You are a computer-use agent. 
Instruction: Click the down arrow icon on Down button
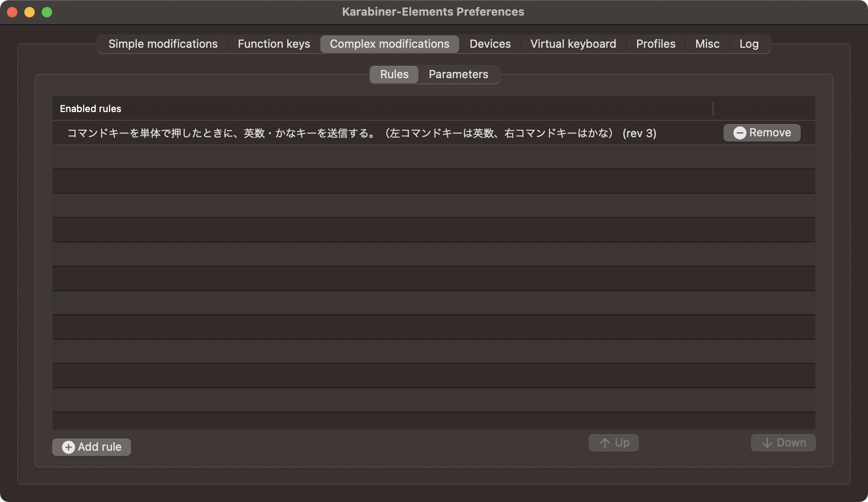coord(767,443)
